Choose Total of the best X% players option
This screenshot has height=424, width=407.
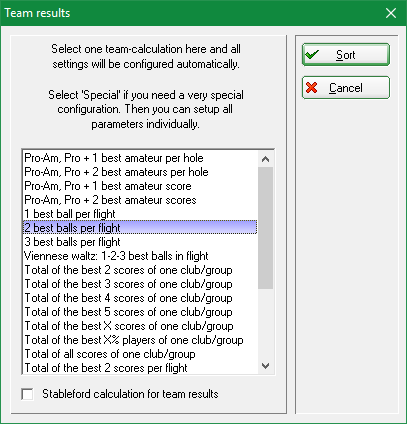[x=140, y=340]
